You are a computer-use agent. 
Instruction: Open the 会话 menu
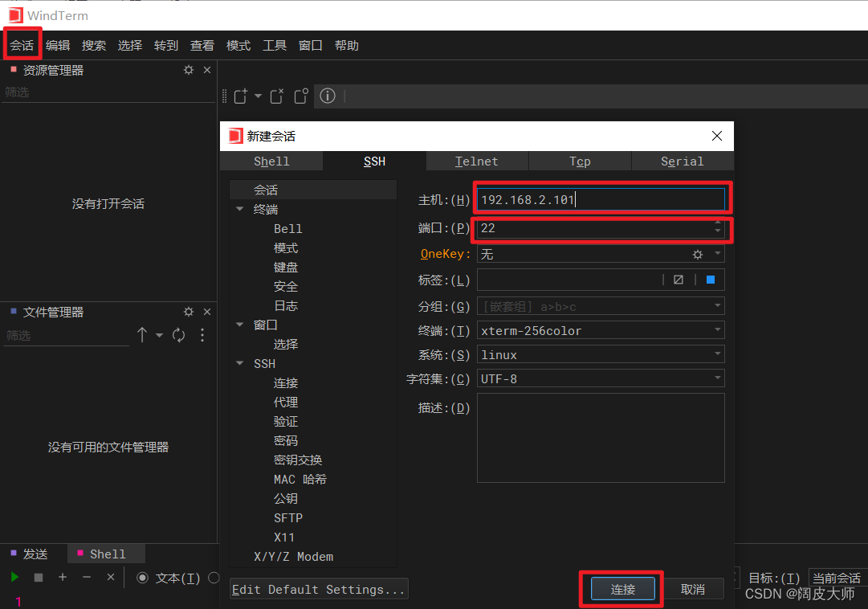pos(22,46)
